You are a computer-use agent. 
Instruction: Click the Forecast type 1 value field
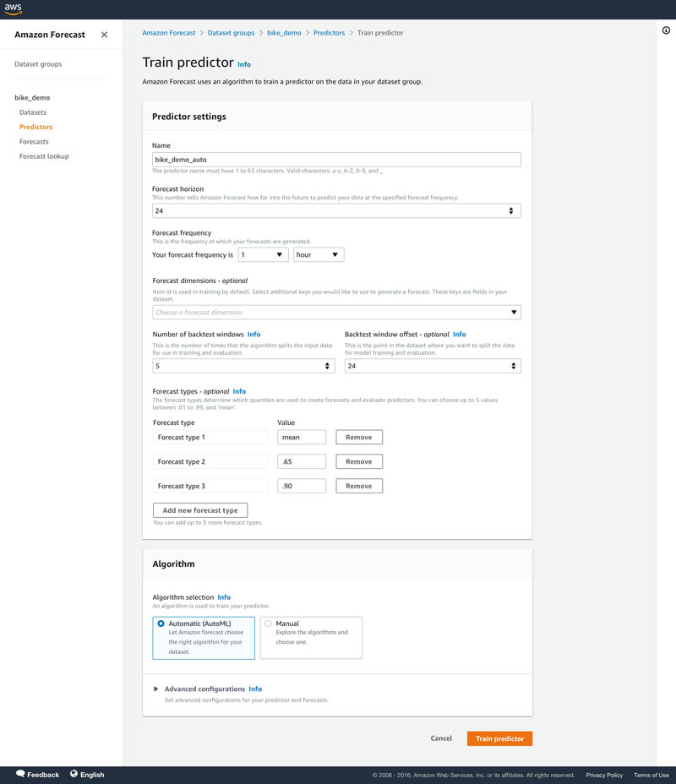point(302,437)
